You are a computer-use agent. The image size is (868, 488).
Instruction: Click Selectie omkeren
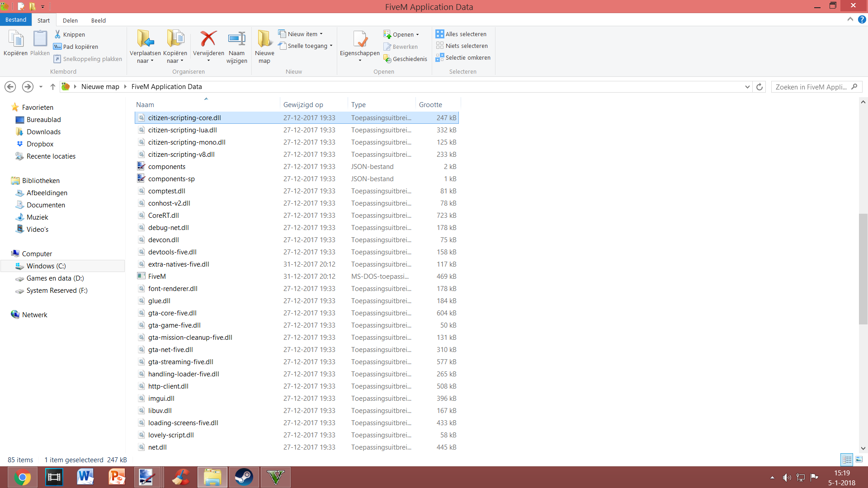463,57
